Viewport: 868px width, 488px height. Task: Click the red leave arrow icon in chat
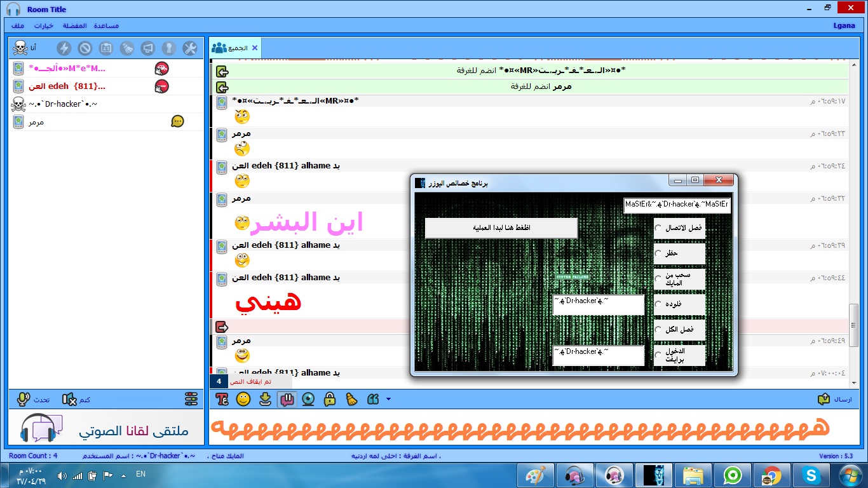click(x=222, y=327)
